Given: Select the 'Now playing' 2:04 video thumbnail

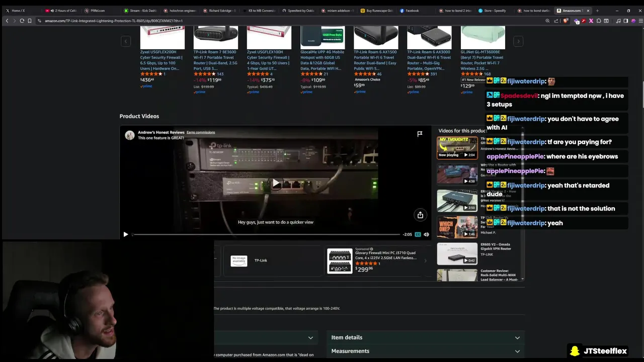Looking at the screenshot, I should click(x=457, y=147).
